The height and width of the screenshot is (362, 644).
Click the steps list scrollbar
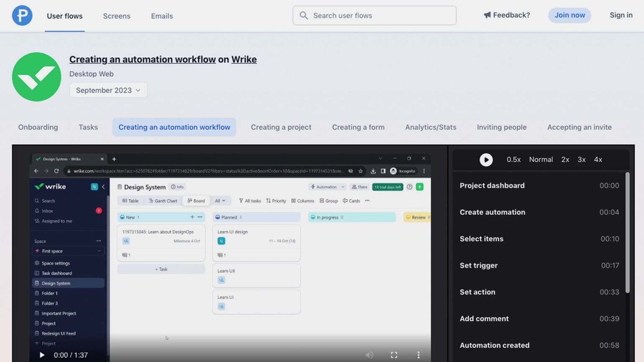627,232
